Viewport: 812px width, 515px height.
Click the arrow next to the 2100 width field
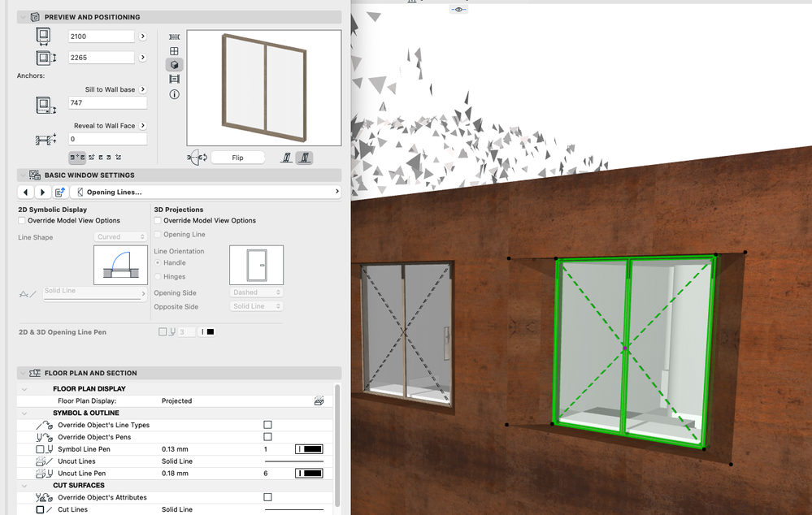142,37
